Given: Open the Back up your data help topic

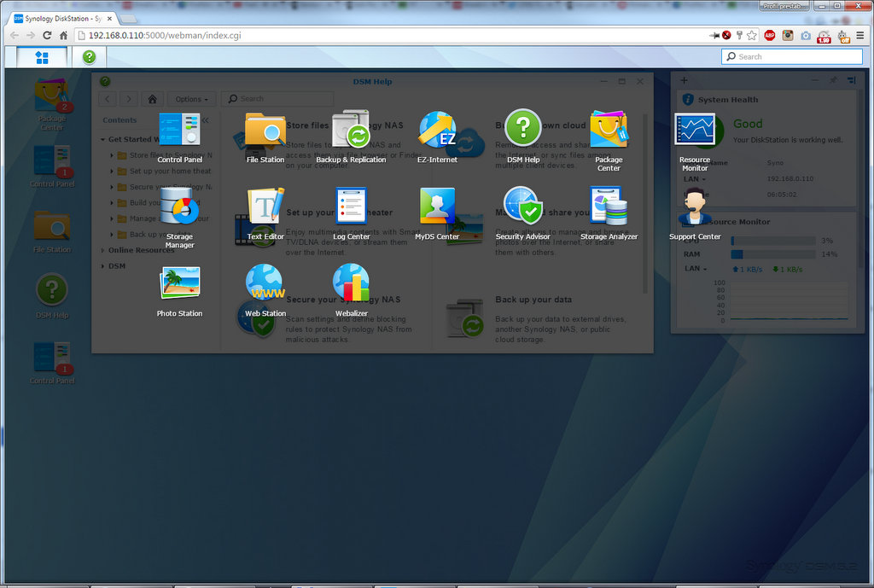Looking at the screenshot, I should pos(533,300).
